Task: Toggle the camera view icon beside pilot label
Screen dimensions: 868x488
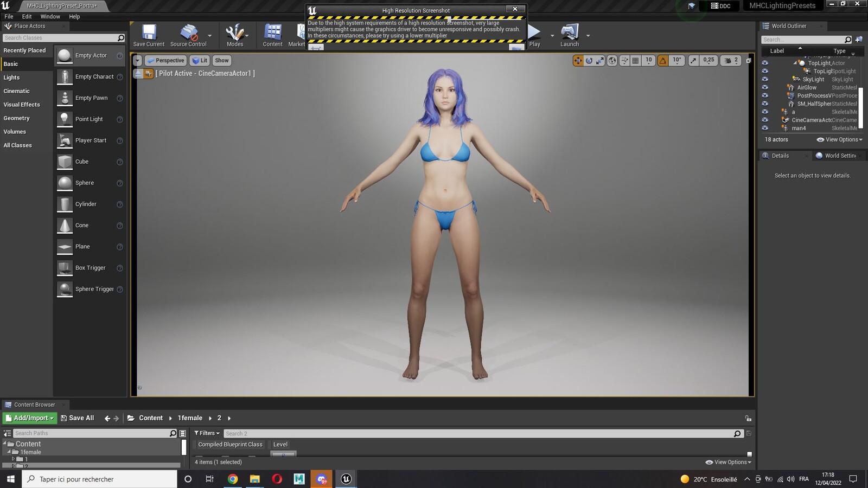Action: [149, 74]
